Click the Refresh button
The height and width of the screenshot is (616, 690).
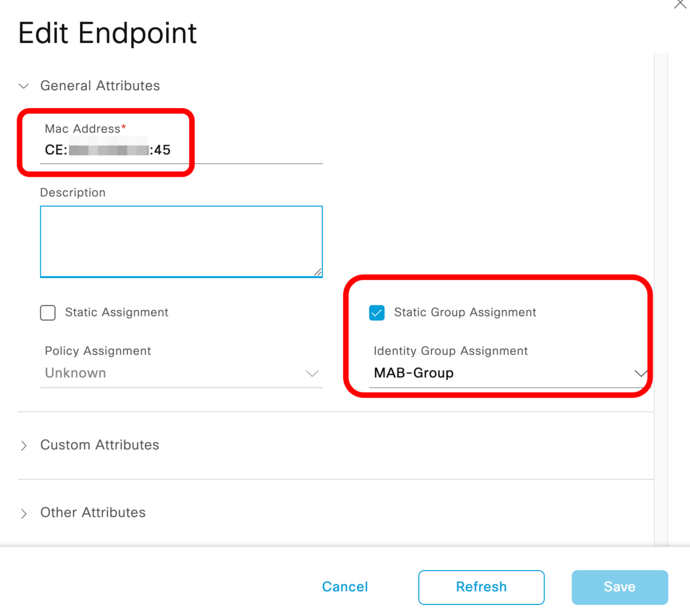point(481,587)
